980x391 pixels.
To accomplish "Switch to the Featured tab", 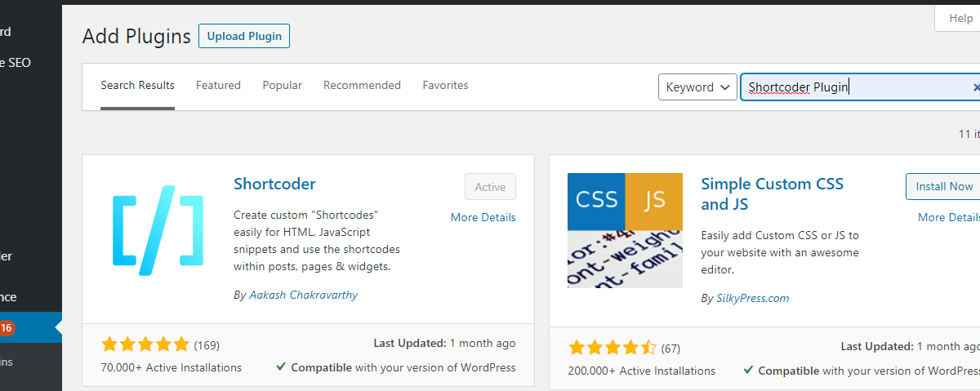I will [218, 85].
